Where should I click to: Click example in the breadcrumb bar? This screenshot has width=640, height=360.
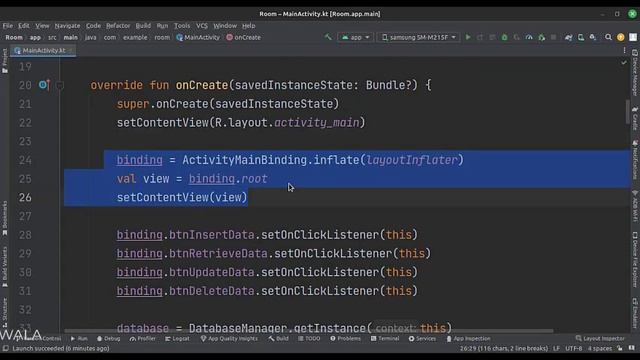click(x=135, y=37)
